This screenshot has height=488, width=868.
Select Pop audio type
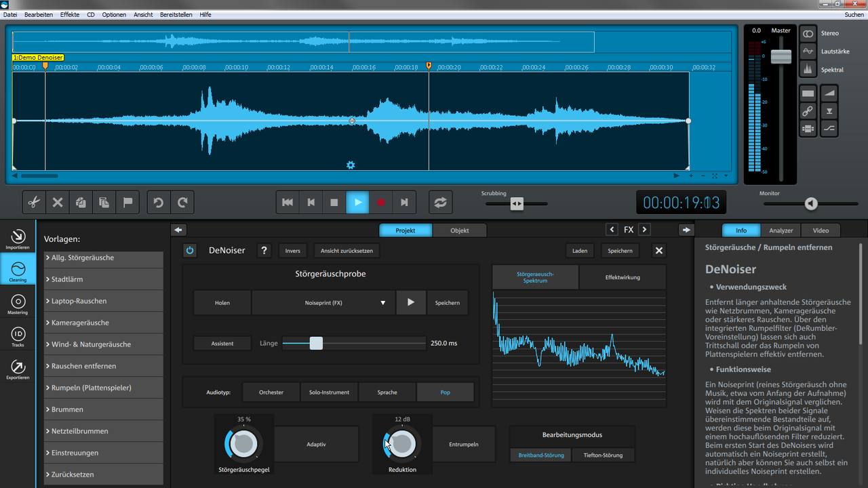point(445,392)
